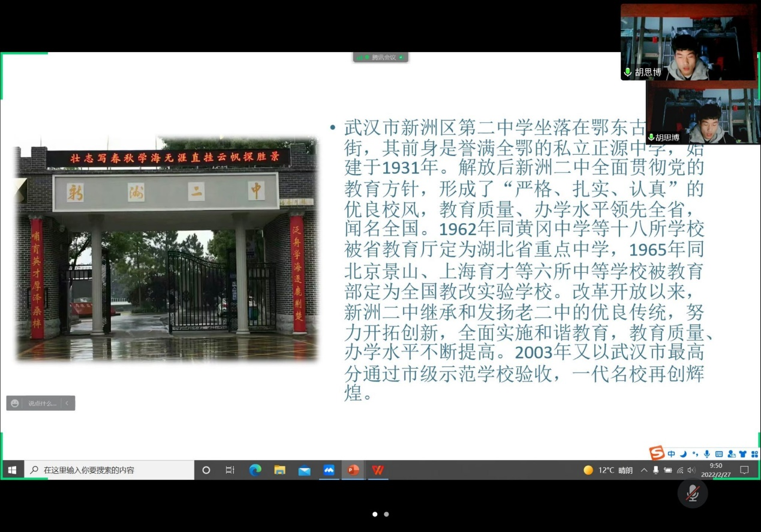The image size is (761, 532).
Task: Expand the system tray hidden icons chevron
Action: click(644, 470)
